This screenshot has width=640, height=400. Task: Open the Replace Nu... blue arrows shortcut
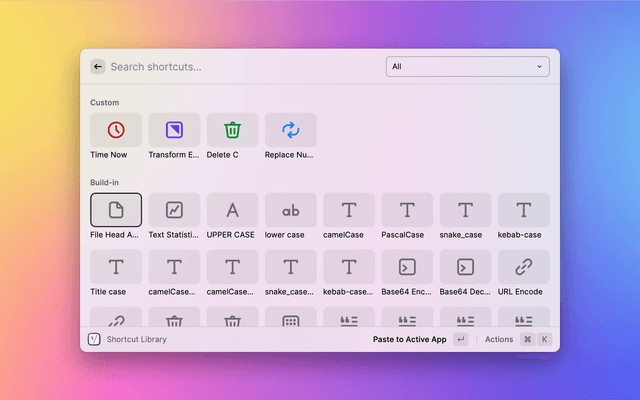291,130
